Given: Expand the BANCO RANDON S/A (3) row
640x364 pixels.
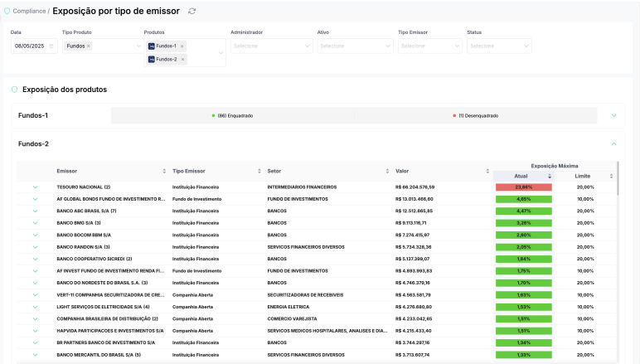Looking at the screenshot, I should tap(35, 247).
